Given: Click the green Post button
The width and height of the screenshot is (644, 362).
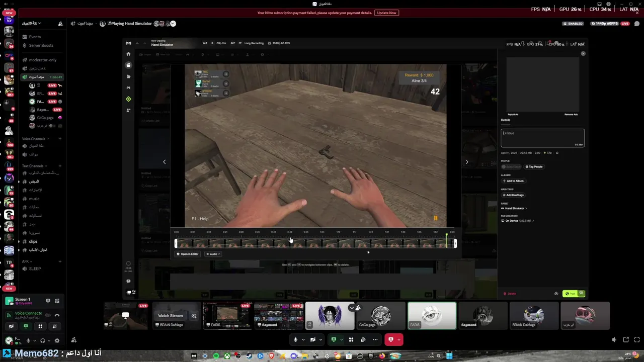Looking at the screenshot, I should [x=570, y=294].
